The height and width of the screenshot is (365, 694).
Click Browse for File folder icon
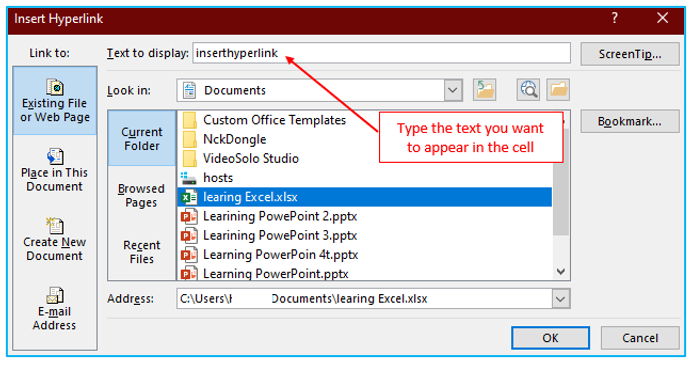558,90
